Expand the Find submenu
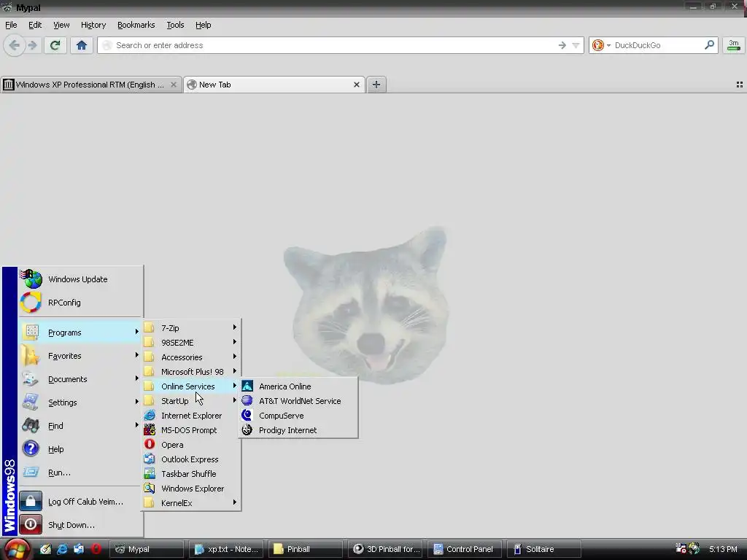 (80, 426)
